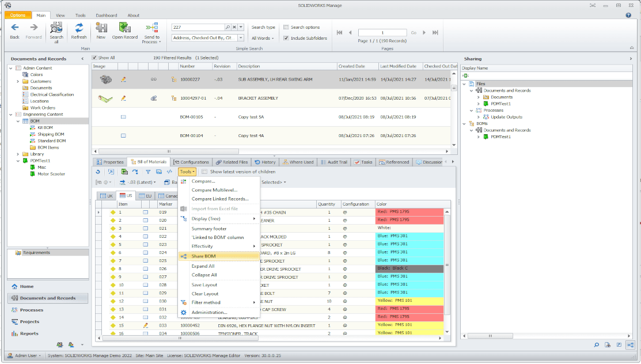Viewport: 641px width, 364px height.
Task: Click the BOM refresh icon beside Tools
Action: point(98,172)
